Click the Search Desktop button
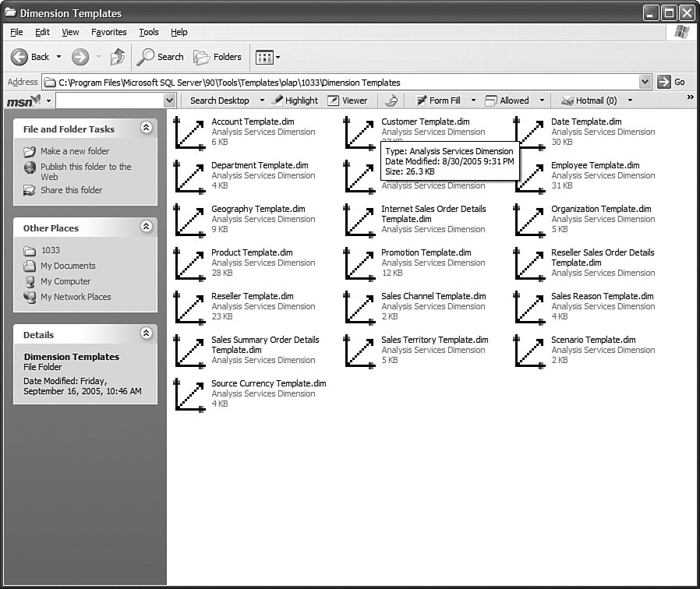The height and width of the screenshot is (589, 700). pos(219,101)
